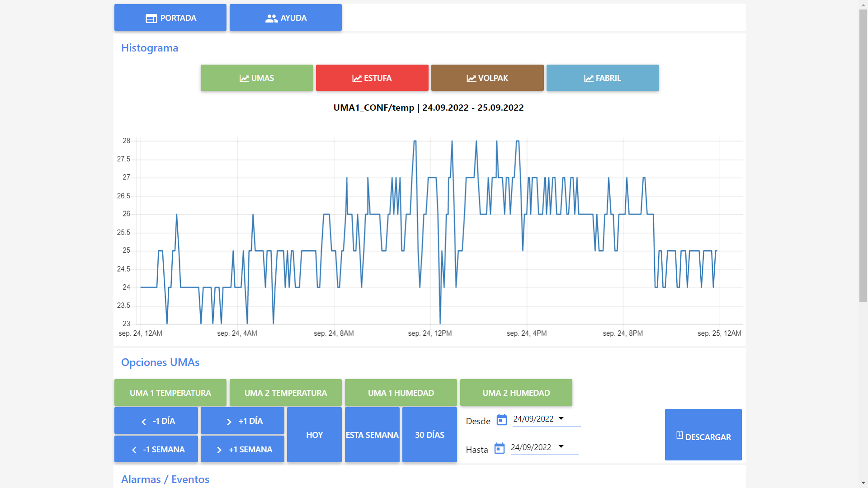Click the left chevron on -1 DÍA
Viewport: 868px width, 488px height.
pyautogui.click(x=144, y=422)
